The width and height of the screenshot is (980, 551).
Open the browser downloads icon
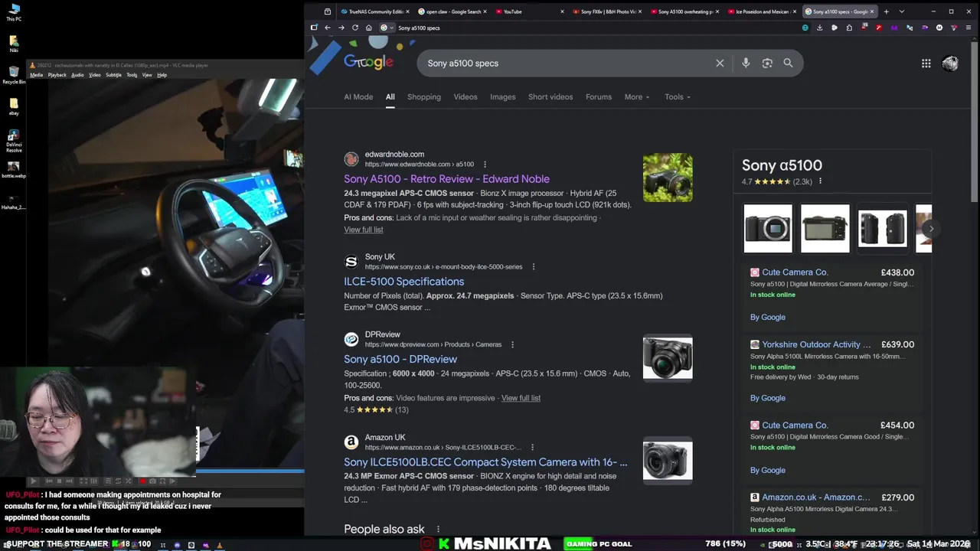tap(819, 28)
